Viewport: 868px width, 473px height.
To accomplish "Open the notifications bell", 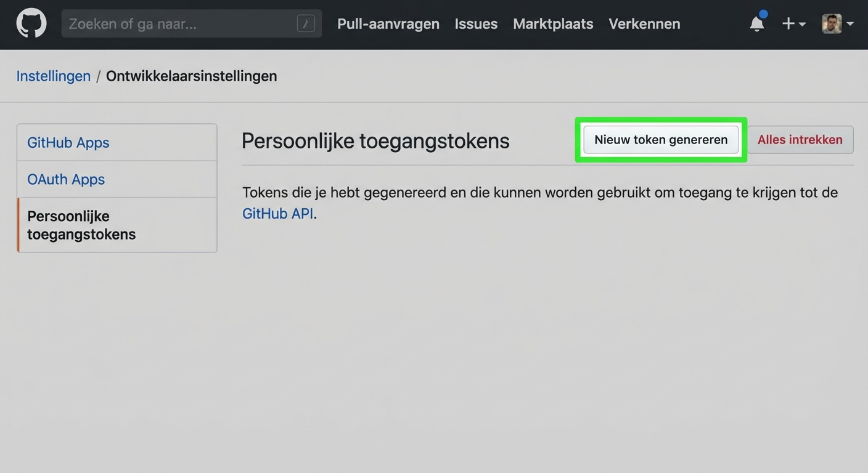I will coord(756,23).
